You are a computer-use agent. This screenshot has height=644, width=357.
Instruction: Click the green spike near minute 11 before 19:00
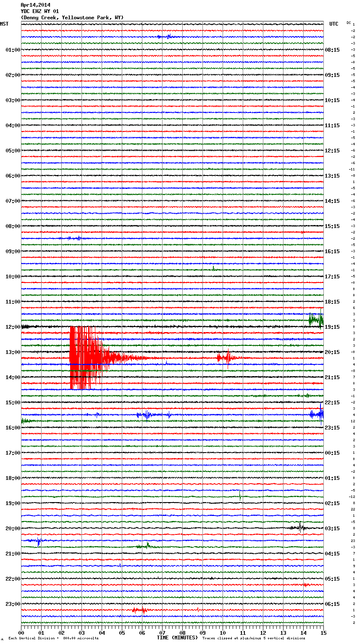(240, 495)
